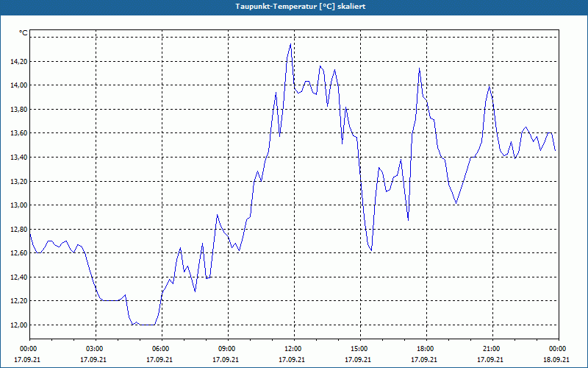Click the 12,00 y-axis label
588x368 pixels.
(x=19, y=325)
